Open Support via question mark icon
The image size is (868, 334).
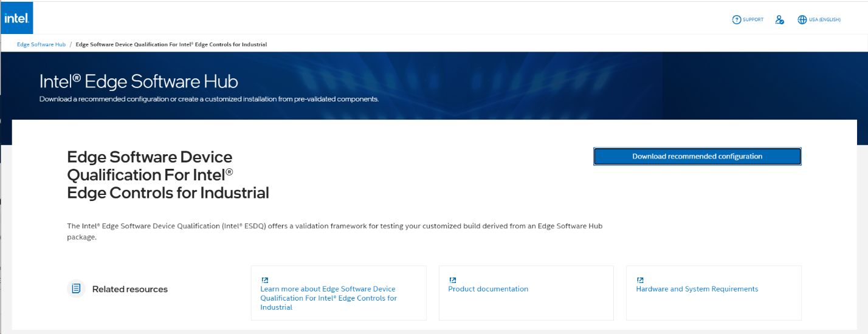pos(737,19)
